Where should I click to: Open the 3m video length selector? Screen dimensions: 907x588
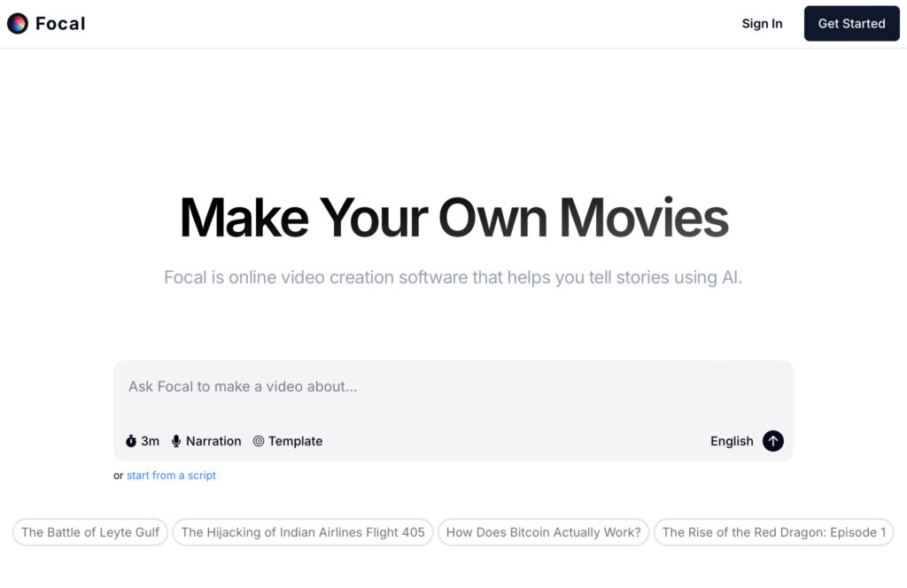[x=143, y=441]
